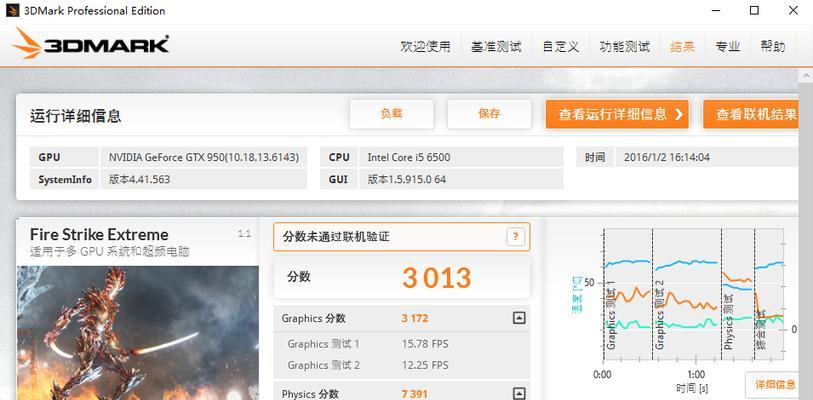Open the 帮助 tab
Image resolution: width=813 pixels, height=400 pixels.
(x=773, y=47)
